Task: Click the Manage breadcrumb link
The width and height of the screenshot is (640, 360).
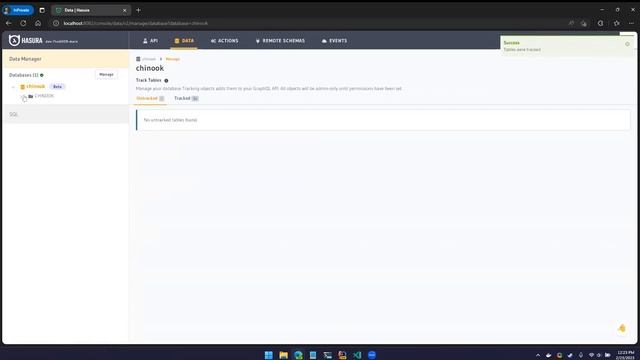Action: pos(173,59)
